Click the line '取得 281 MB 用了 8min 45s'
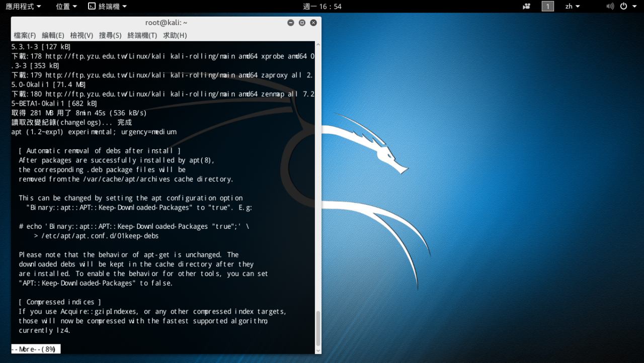The height and width of the screenshot is (363, 644). [x=79, y=113]
